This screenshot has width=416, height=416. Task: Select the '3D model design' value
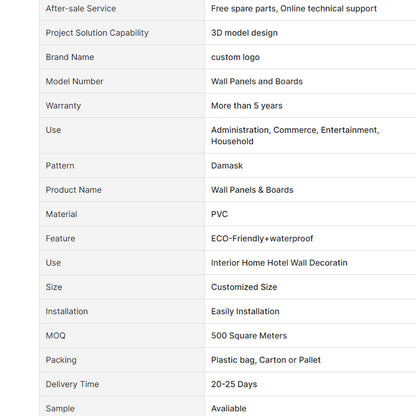(244, 33)
